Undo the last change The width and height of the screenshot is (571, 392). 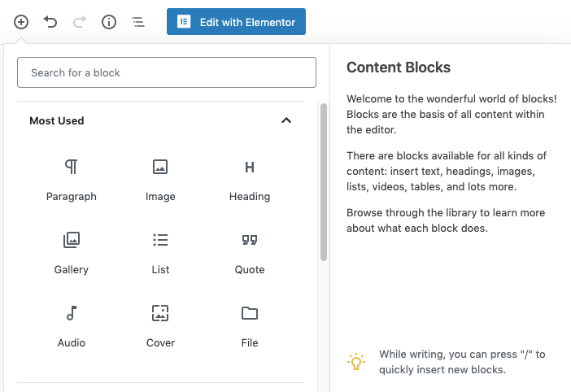click(x=50, y=22)
